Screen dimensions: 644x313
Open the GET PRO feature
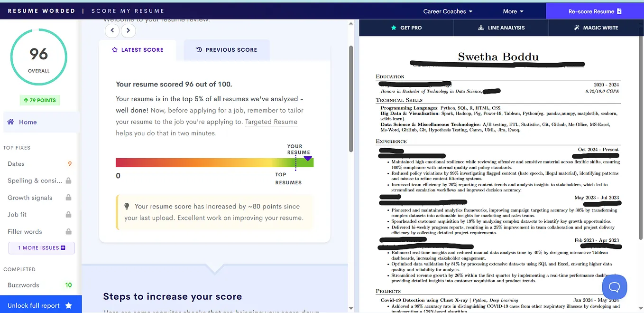(406, 28)
